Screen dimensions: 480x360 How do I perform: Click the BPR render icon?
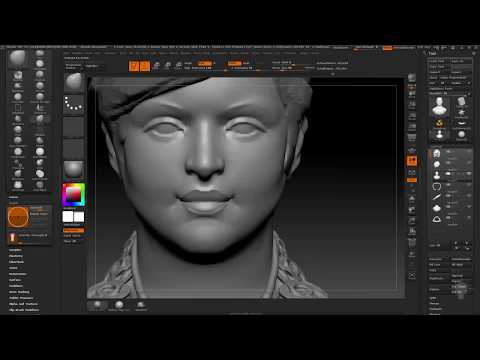412,78
